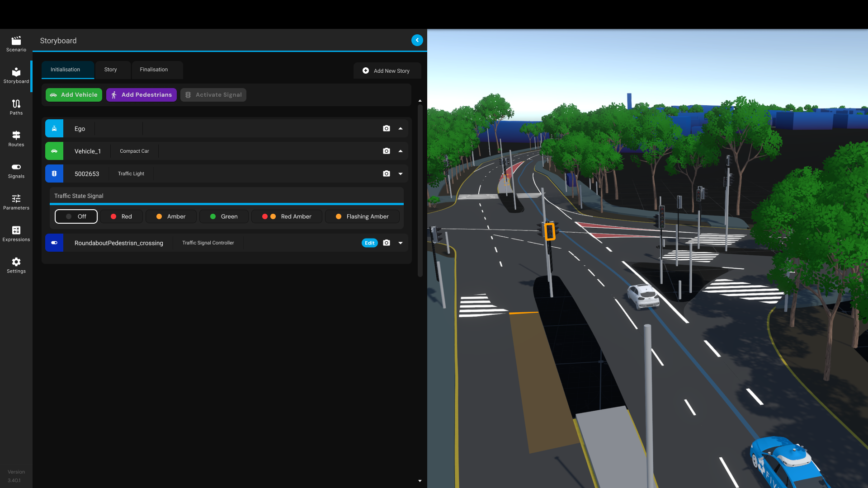Viewport: 868px width, 488px height.
Task: Click the scroll up arrow of storyboard list
Action: point(420,101)
